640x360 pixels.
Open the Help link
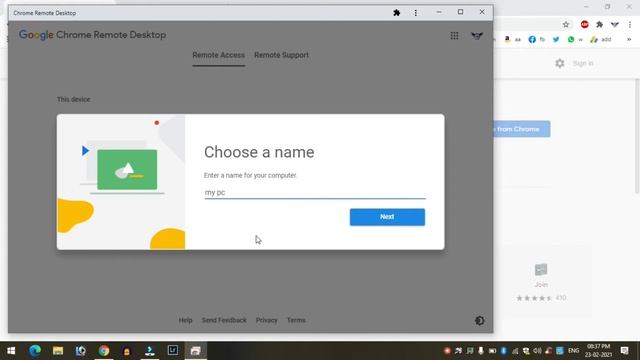coord(185,320)
